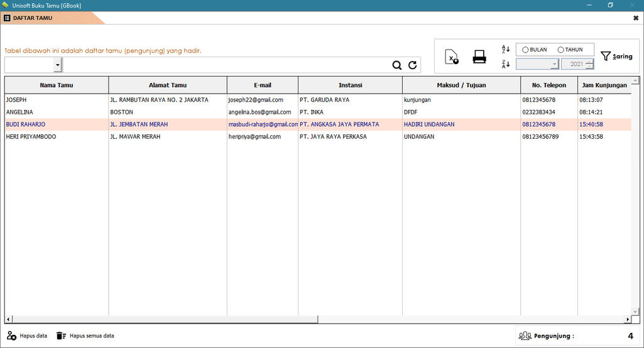Click the Instansi column header
This screenshot has width=644, height=348.
(x=350, y=85)
